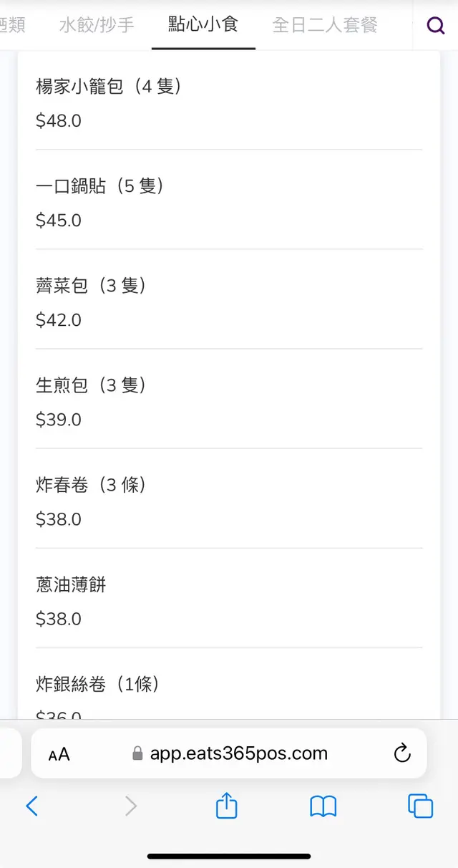Tap the lock icon in address bar
The width and height of the screenshot is (458, 868).
(x=138, y=753)
